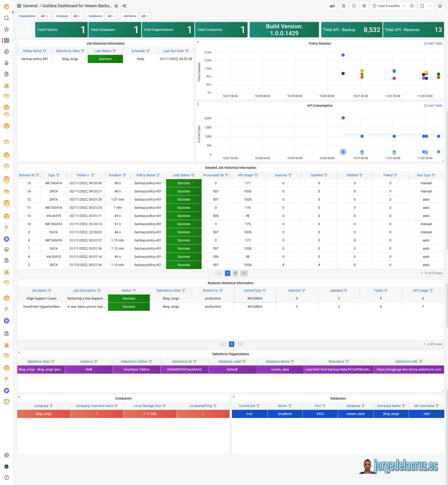Zoom out the time range

(412, 6)
